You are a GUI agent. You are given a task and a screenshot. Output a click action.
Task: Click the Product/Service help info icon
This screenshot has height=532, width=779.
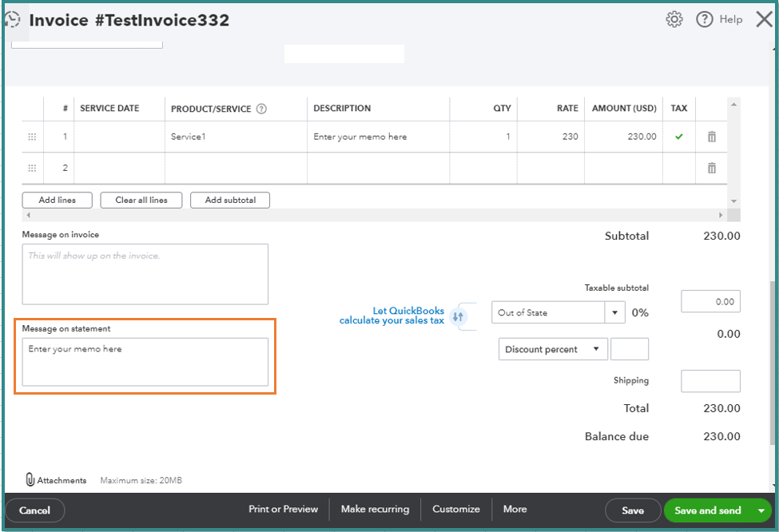(261, 109)
